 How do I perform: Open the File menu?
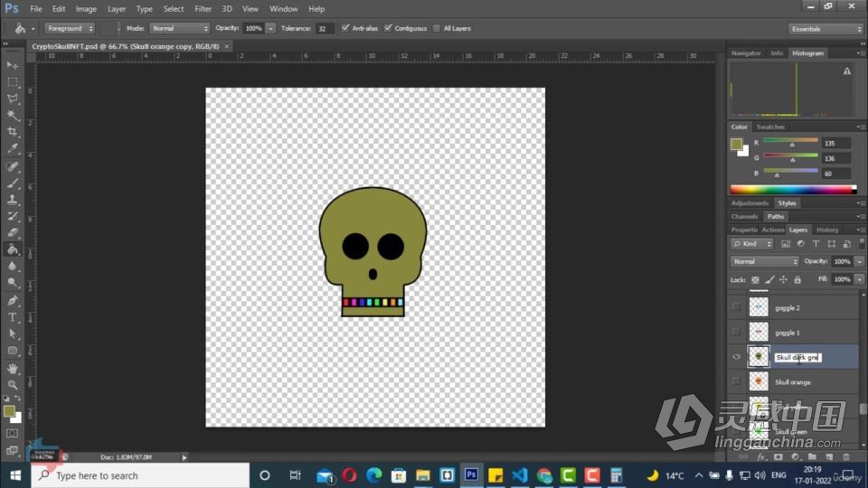click(36, 9)
